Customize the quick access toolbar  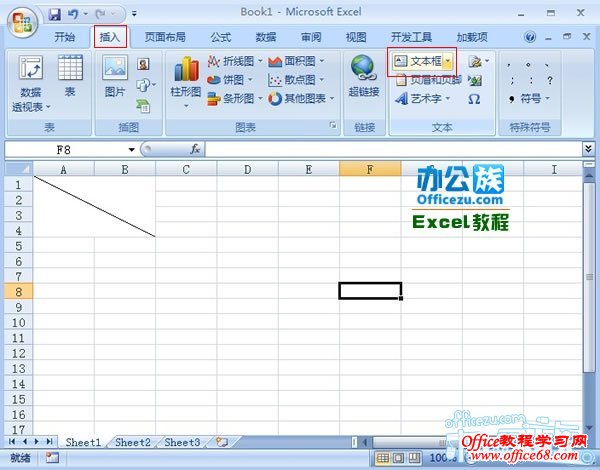[134, 14]
